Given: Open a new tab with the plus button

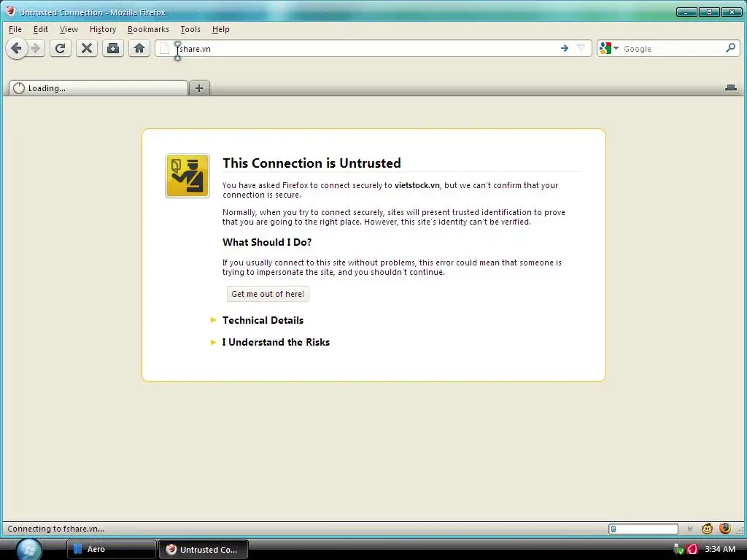Looking at the screenshot, I should click(x=199, y=88).
